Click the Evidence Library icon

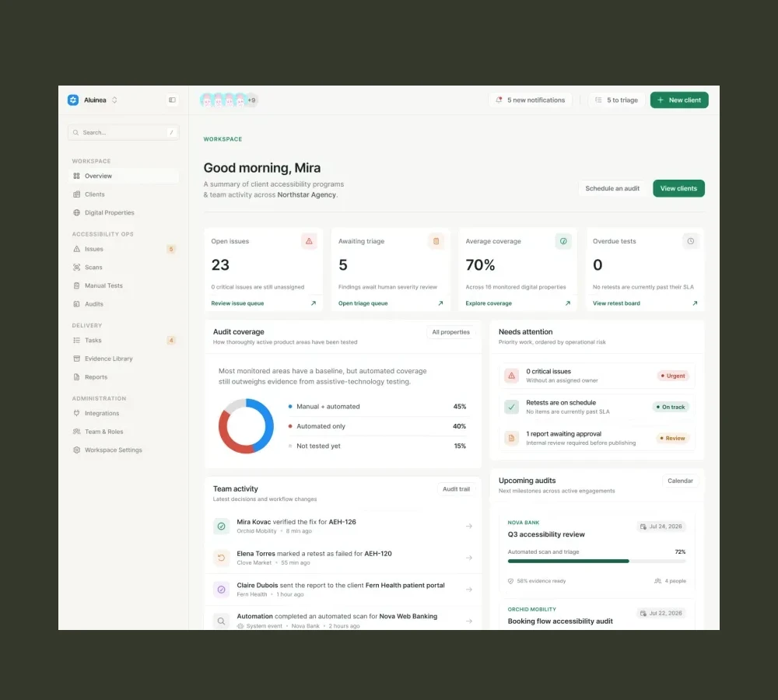tap(76, 359)
